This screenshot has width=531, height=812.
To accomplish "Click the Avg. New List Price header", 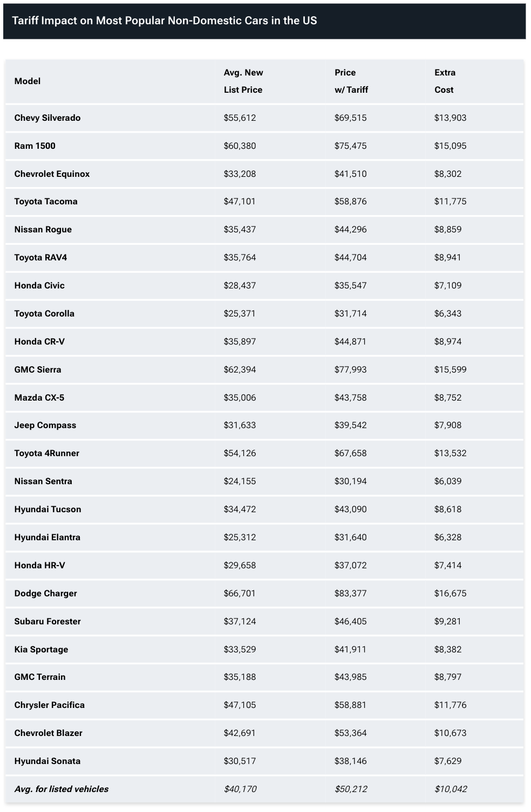I will coord(243,81).
